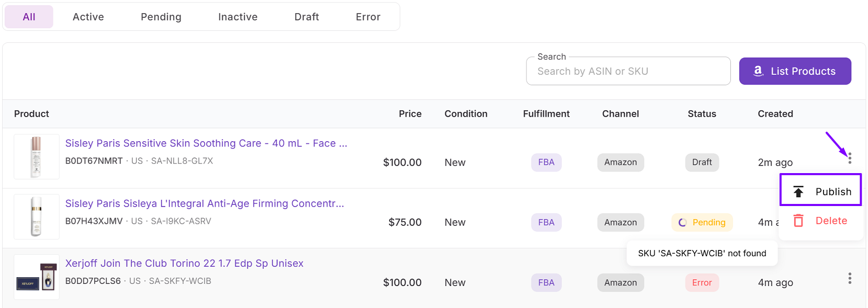The width and height of the screenshot is (868, 308).
Task: Choose Delete in the dropdown menu
Action: tap(830, 221)
